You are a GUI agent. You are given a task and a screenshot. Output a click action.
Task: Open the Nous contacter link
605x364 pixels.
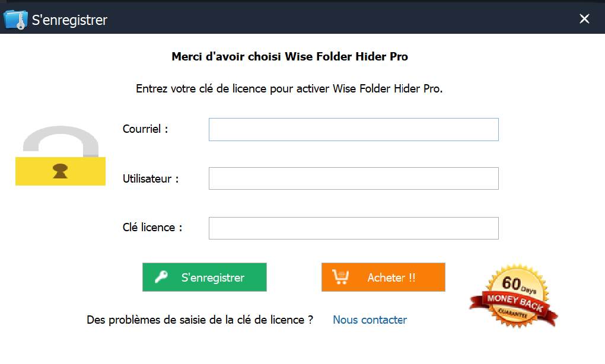pos(370,320)
